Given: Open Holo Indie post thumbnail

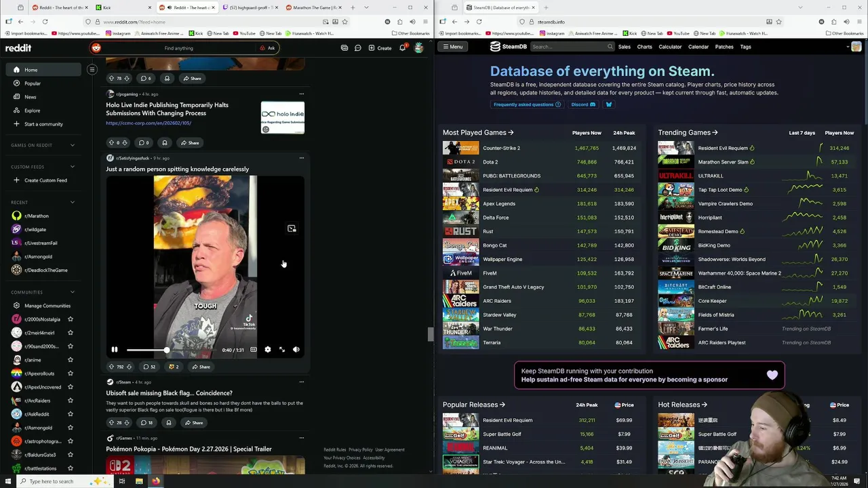Looking at the screenshot, I should click(x=283, y=118).
